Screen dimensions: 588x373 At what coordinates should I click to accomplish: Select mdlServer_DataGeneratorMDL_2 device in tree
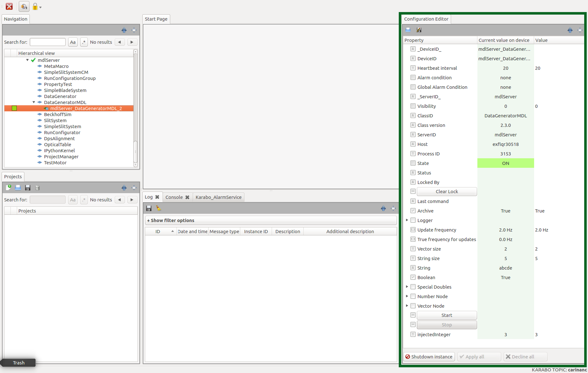(86, 108)
